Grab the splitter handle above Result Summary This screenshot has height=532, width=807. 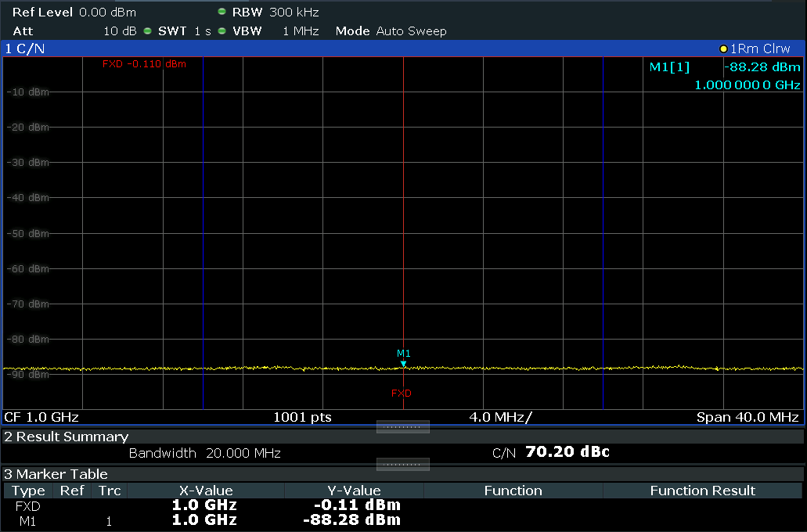pyautogui.click(x=402, y=427)
